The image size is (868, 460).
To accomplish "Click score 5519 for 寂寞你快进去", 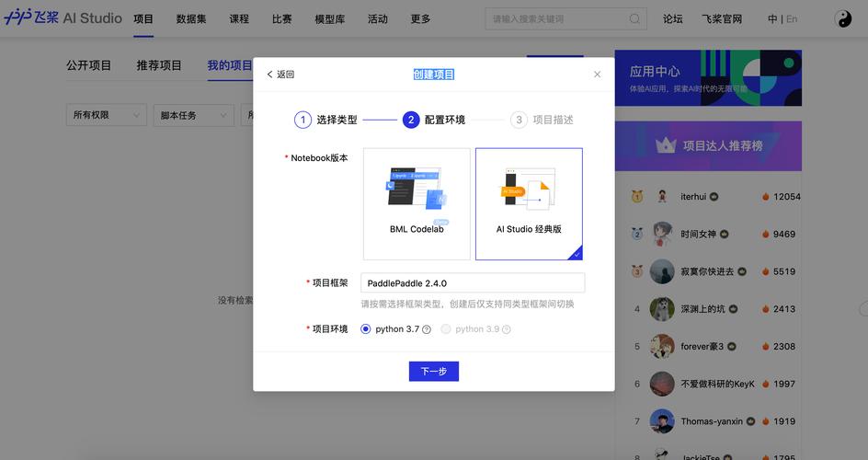I will point(783,271).
